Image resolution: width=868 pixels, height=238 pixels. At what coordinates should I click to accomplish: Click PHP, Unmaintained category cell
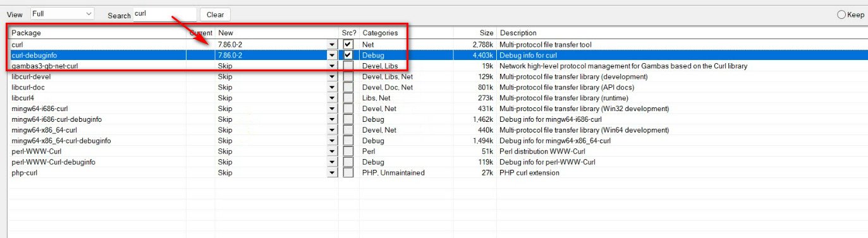[393, 174]
